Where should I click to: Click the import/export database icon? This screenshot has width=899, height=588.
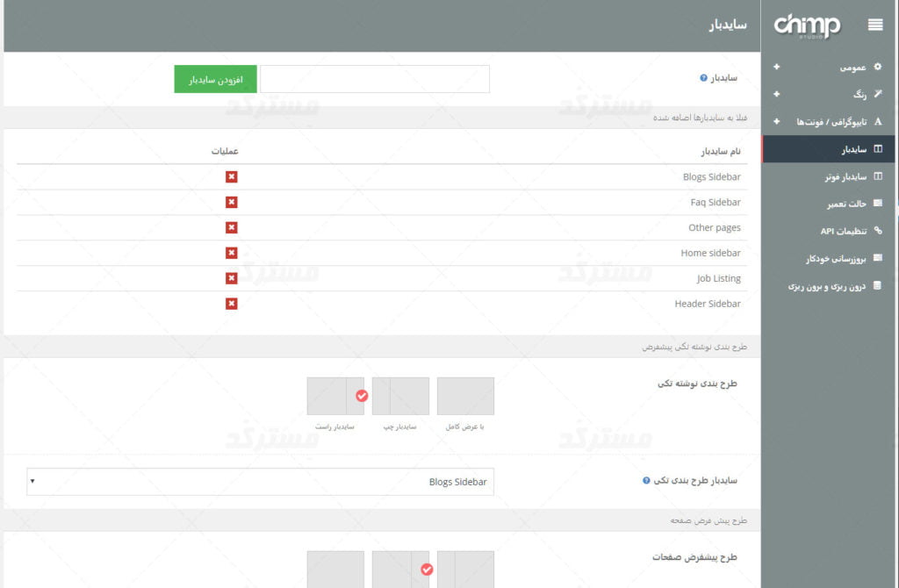pyautogui.click(x=877, y=285)
